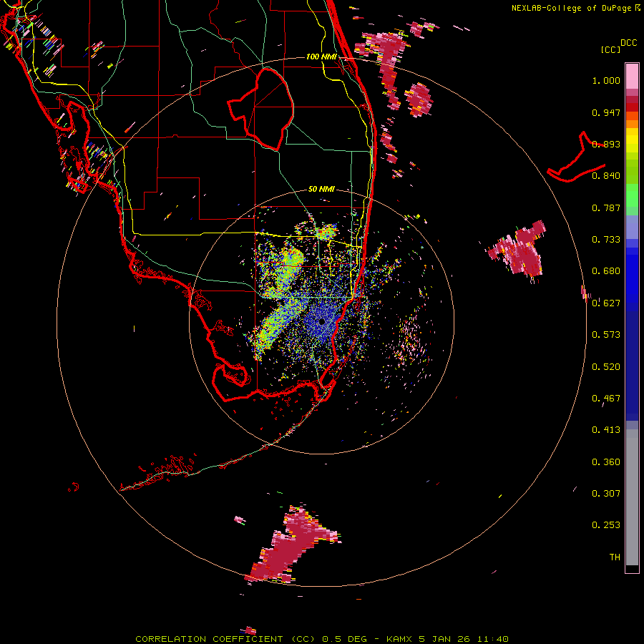Click the large crimson echo south of Keys
The image size is (644, 644).
pos(292,545)
